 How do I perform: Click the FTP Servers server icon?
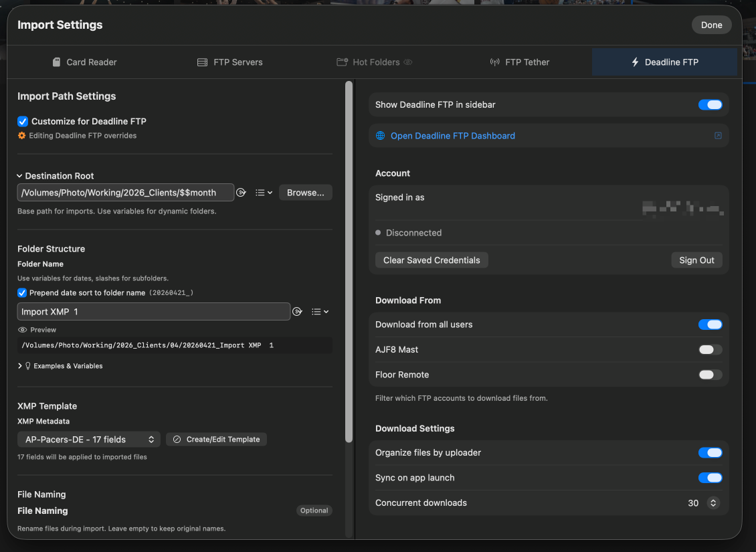pyautogui.click(x=203, y=62)
